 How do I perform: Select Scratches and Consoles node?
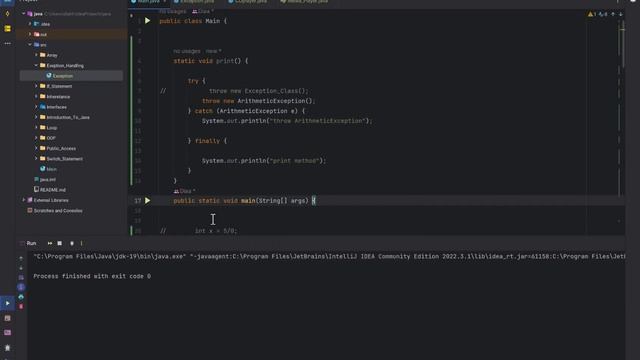point(55,211)
